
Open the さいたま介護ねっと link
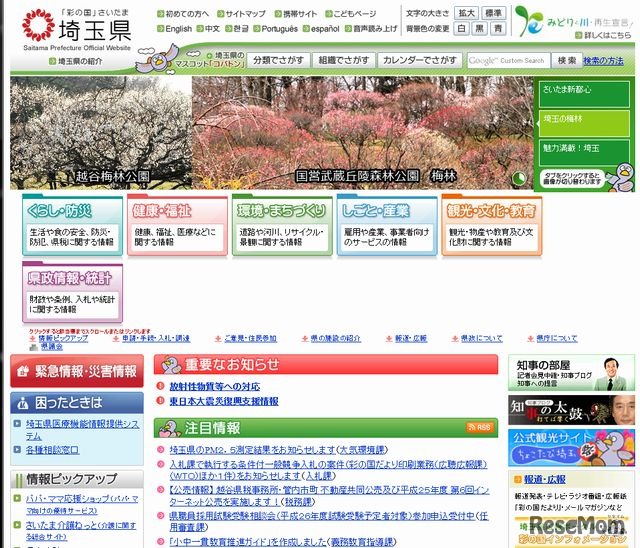click(80, 530)
